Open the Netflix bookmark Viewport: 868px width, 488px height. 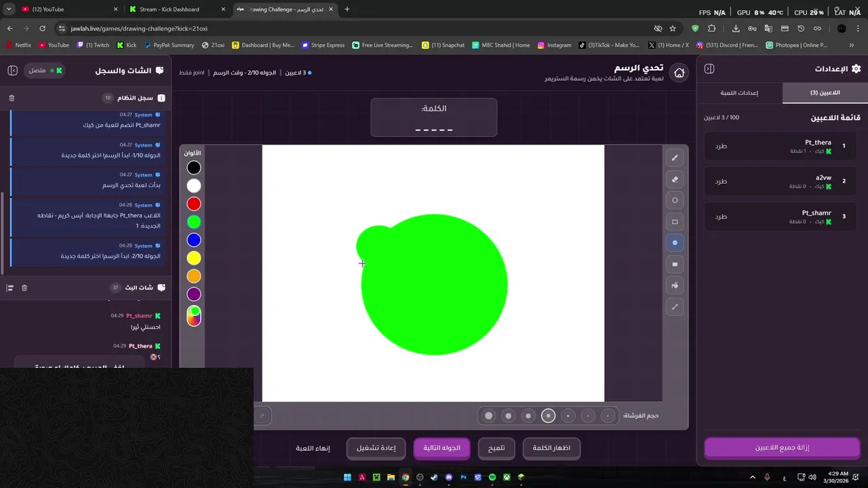coord(18,45)
